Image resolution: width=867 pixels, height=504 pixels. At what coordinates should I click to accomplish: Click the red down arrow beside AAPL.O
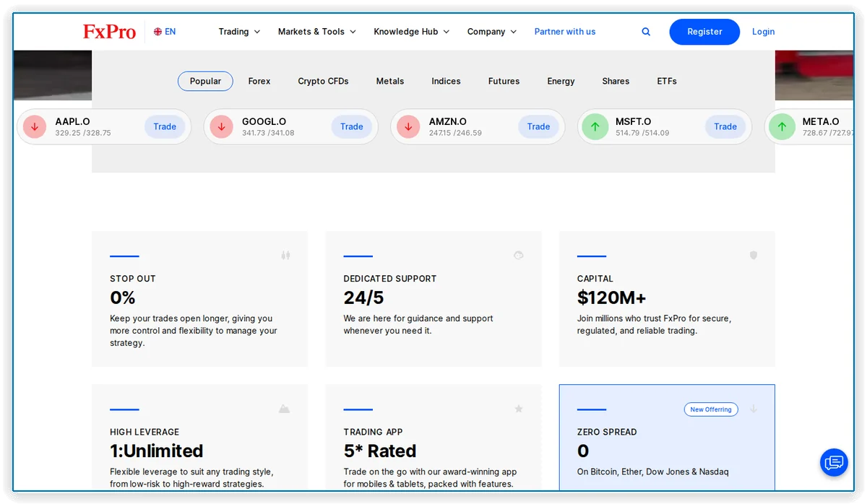point(35,126)
